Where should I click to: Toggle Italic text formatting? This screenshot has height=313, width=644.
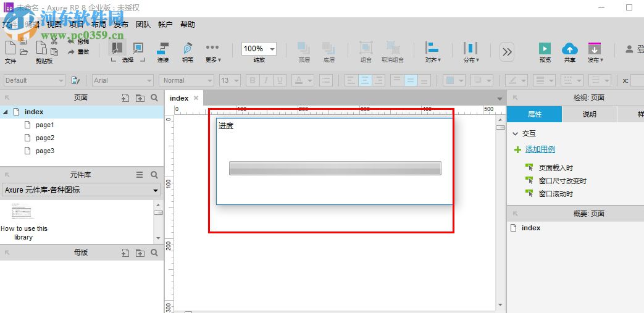266,80
